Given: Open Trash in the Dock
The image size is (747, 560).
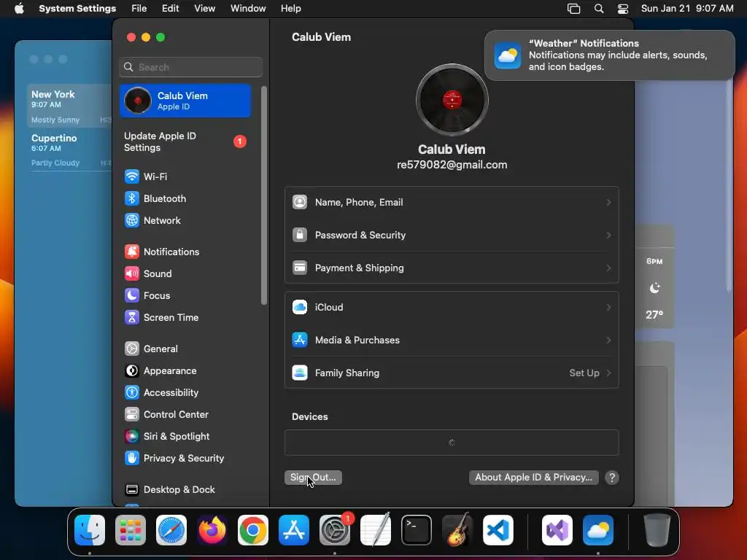Looking at the screenshot, I should (657, 530).
